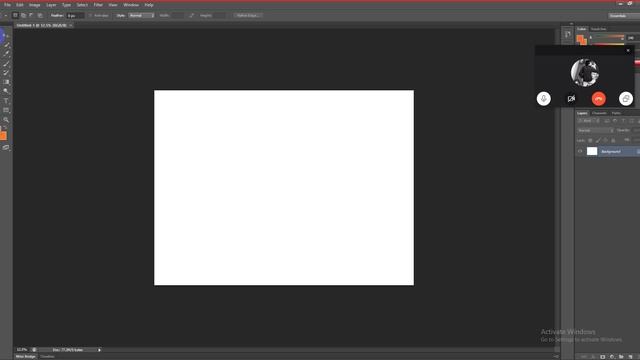The width and height of the screenshot is (640, 360).
Task: Open the History panel icon
Action: click(x=568, y=34)
